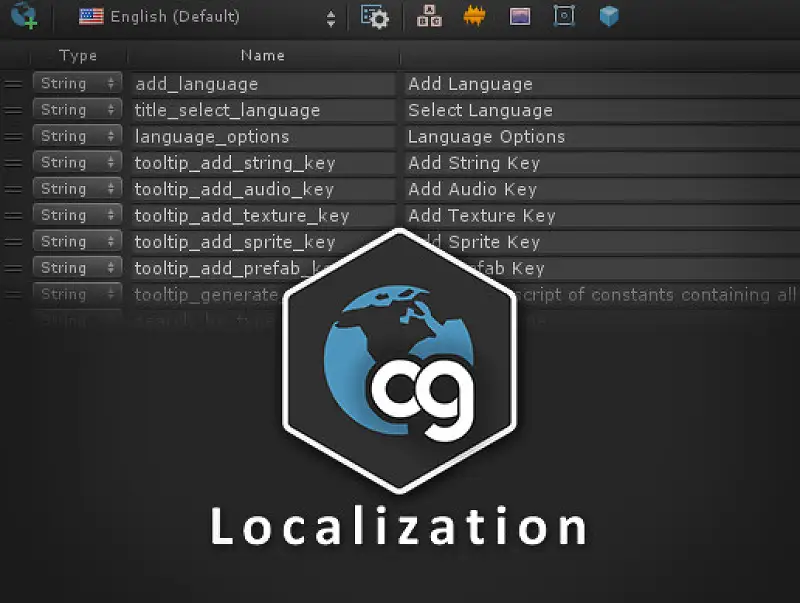Click drag handle of tooltip_add_string_key row
Screen dimensions: 800x603
point(14,163)
